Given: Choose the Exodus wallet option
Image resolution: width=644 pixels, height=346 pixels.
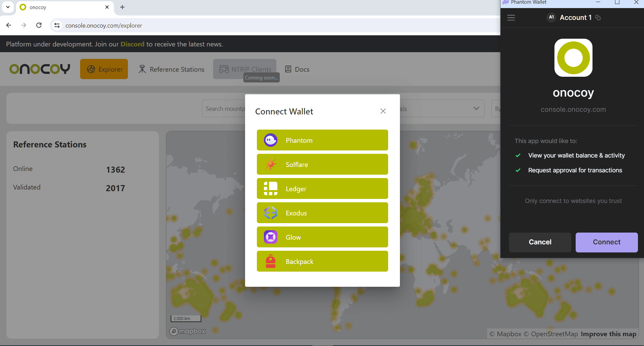Looking at the screenshot, I should [x=322, y=213].
